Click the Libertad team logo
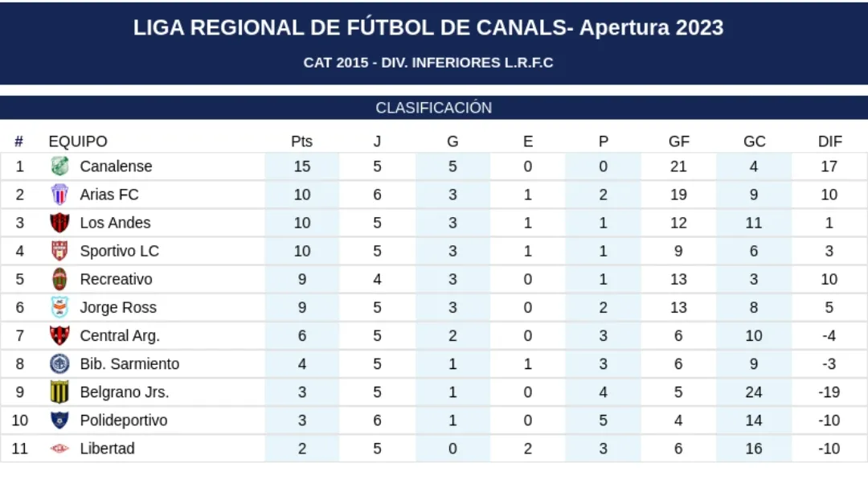Screen dimensions: 868x480 coord(59,449)
